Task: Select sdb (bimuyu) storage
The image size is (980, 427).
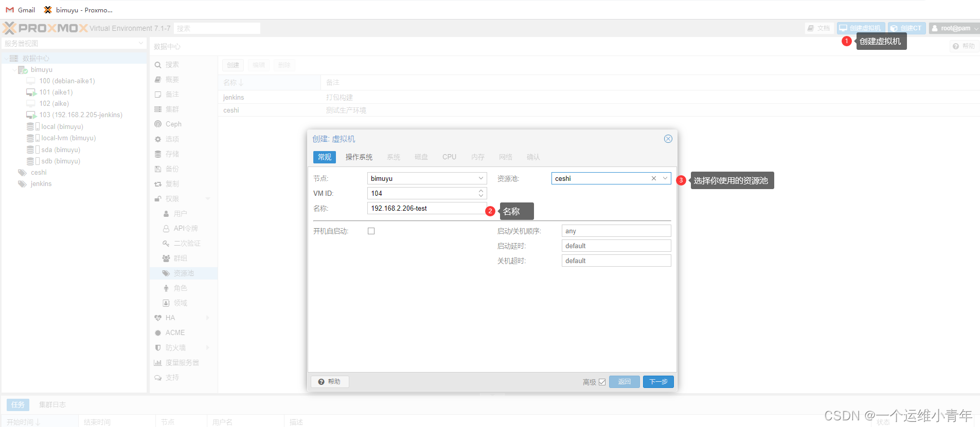Action: (x=61, y=161)
